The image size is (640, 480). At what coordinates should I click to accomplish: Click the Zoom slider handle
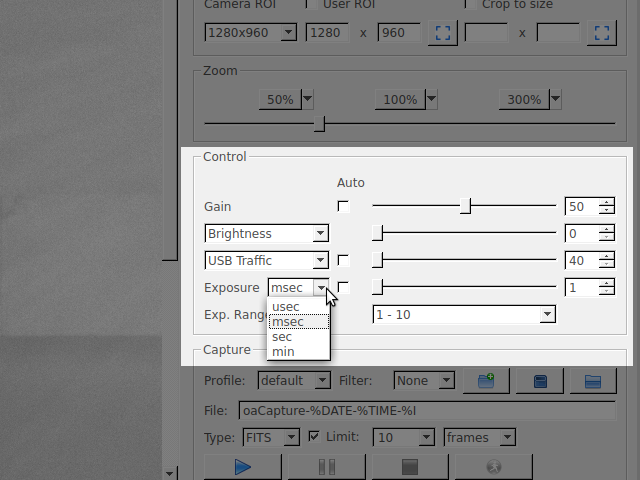point(320,124)
